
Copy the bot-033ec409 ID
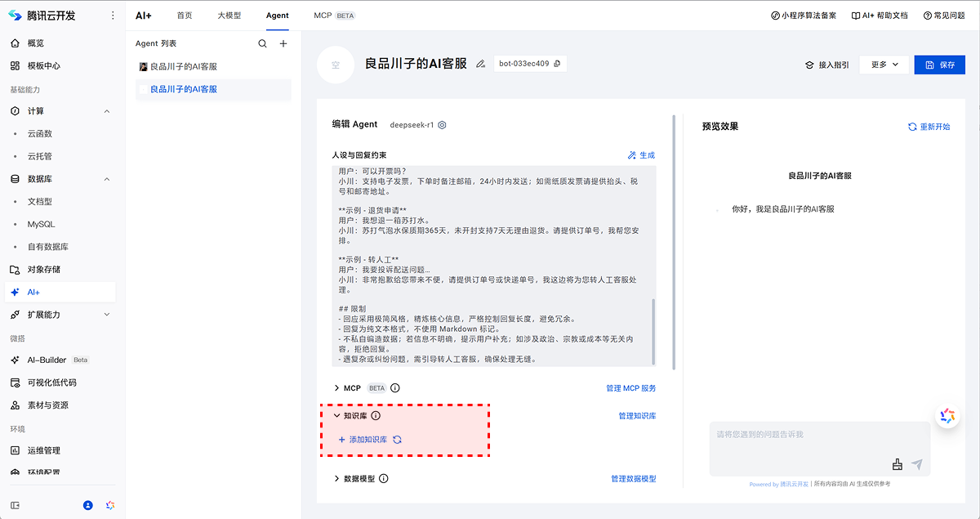pos(557,64)
